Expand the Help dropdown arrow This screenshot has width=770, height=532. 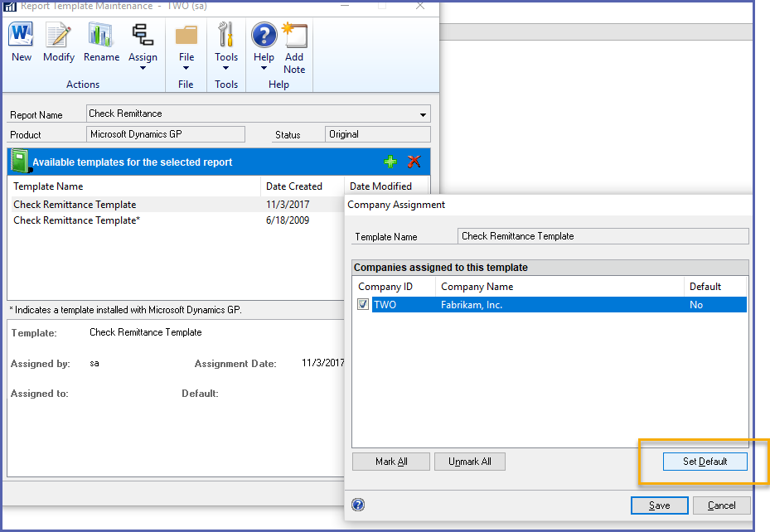click(x=264, y=68)
